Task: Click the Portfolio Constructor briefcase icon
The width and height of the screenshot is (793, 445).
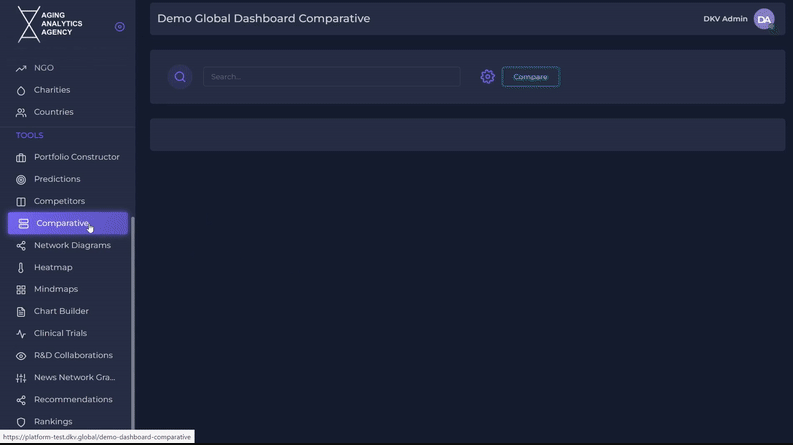Action: click(x=21, y=157)
